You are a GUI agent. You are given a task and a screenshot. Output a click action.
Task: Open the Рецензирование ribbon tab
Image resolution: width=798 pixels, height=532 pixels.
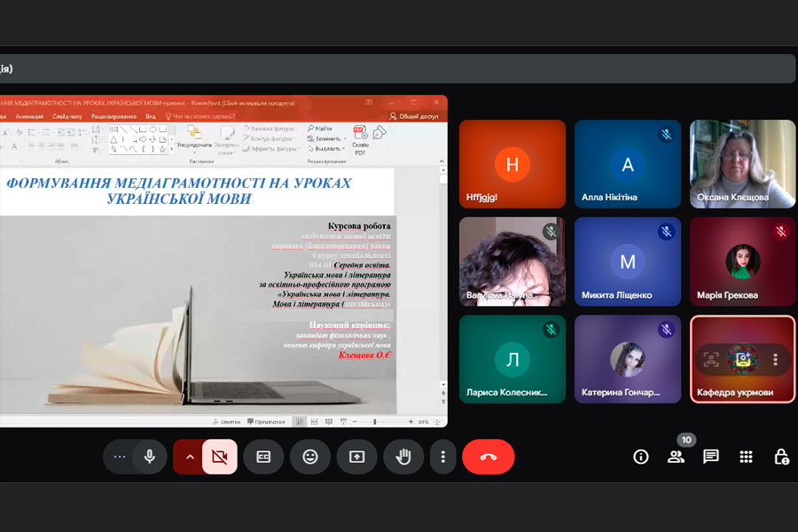[x=114, y=116]
